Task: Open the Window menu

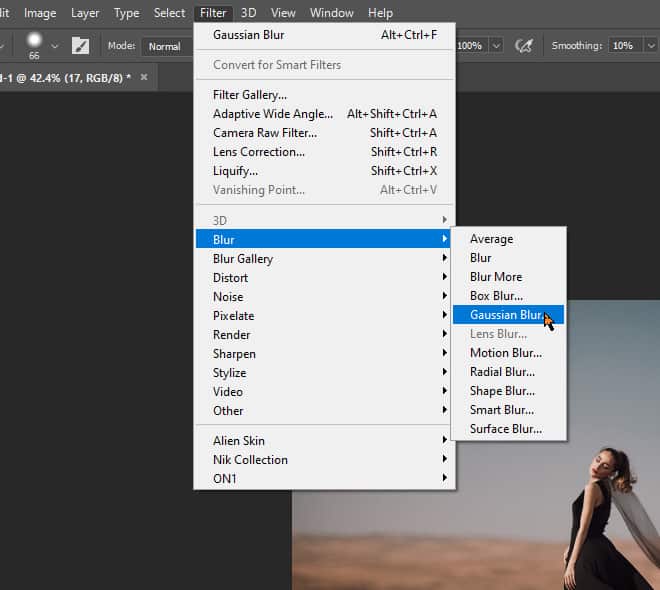Action: pyautogui.click(x=332, y=13)
